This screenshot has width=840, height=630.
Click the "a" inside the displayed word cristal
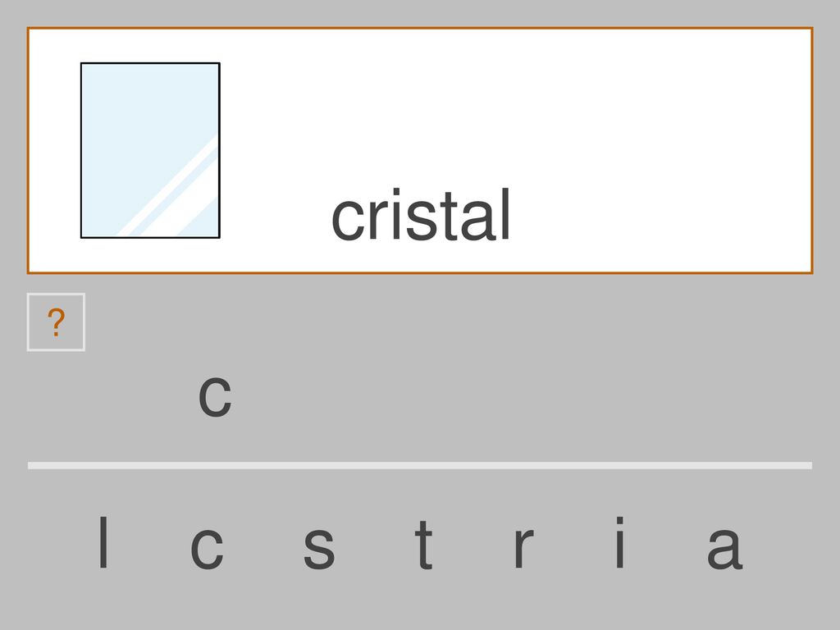coord(478,221)
